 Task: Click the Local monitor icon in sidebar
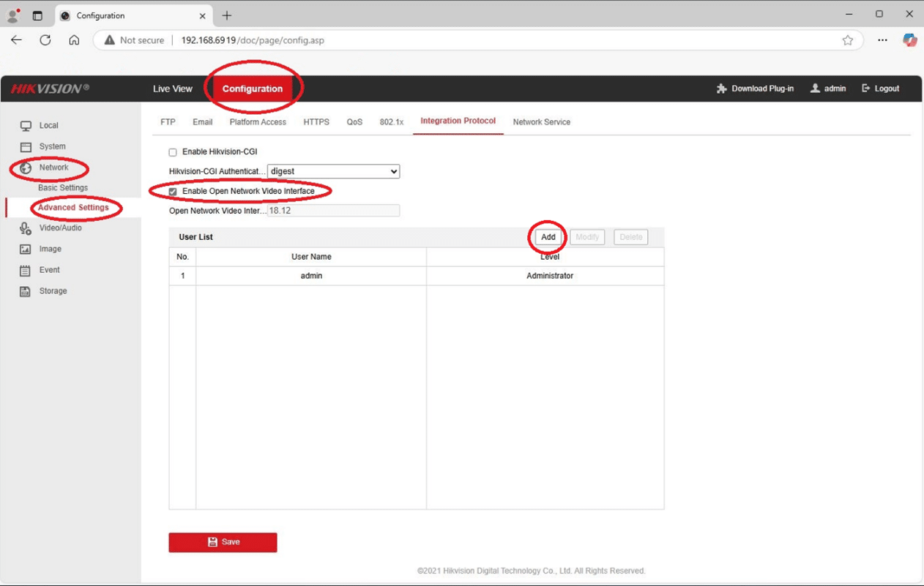26,126
